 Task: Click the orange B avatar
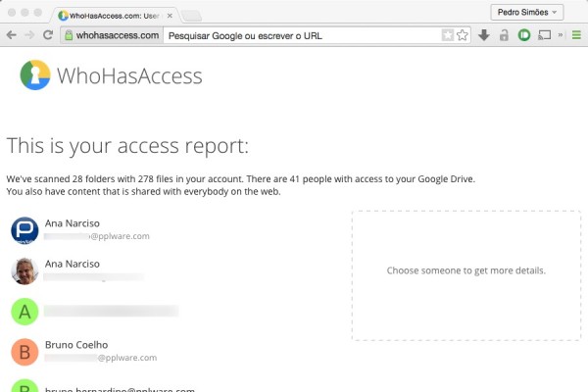coord(24,352)
